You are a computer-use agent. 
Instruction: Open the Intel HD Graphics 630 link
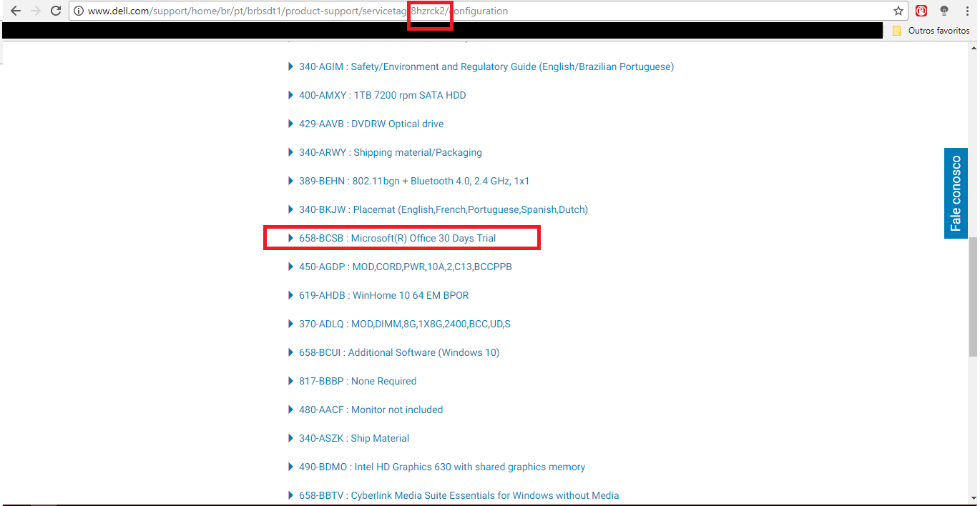(x=442, y=467)
